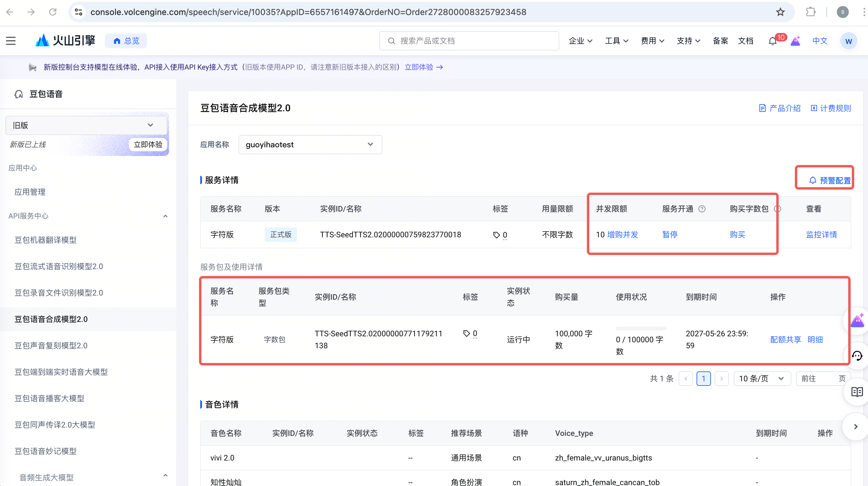Open 备案 in top navigation
Viewport: 868px width, 486px height.
(x=721, y=41)
